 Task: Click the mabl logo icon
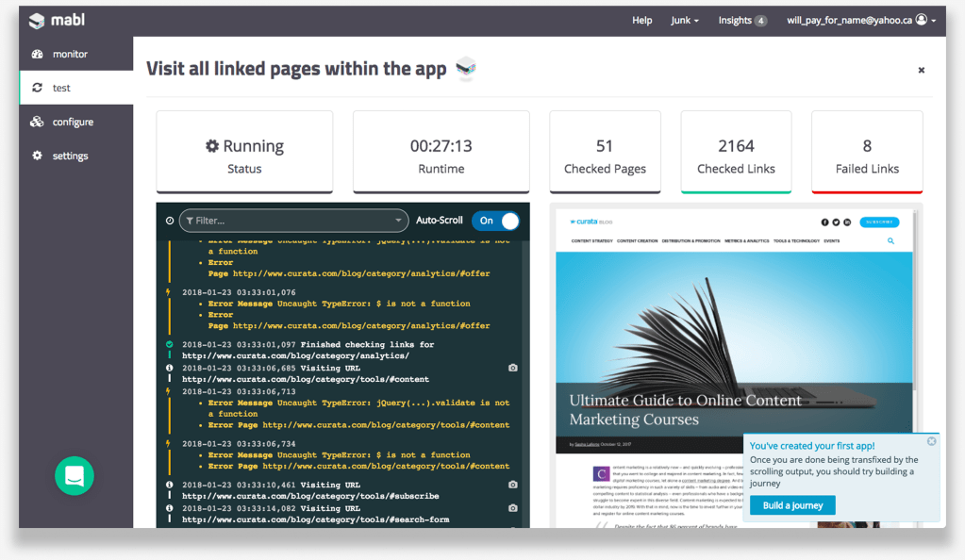coord(37,21)
